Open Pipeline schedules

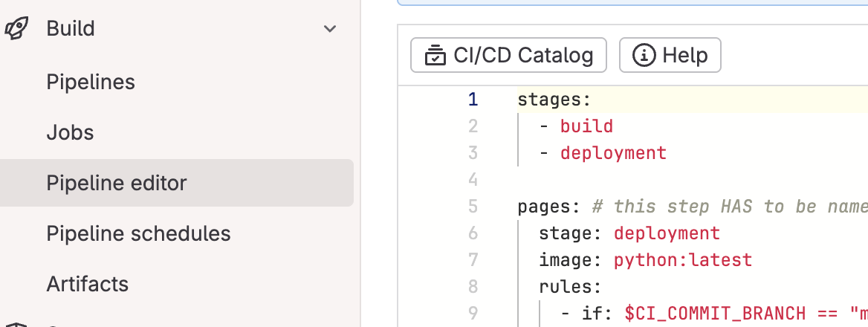click(138, 233)
